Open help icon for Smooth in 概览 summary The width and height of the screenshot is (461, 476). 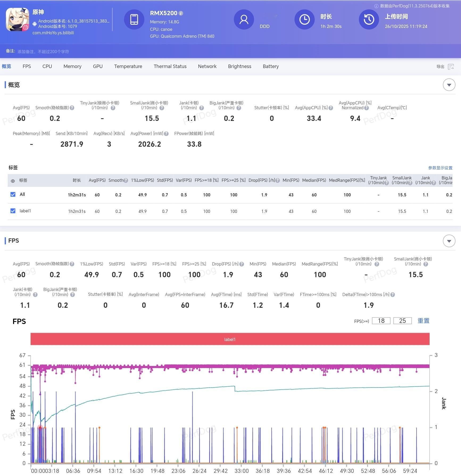(x=72, y=108)
